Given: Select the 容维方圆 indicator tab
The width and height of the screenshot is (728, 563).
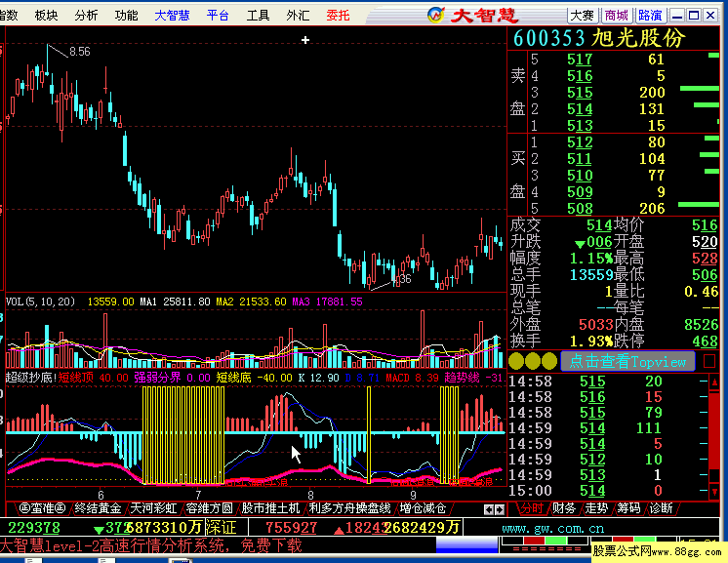Looking at the screenshot, I should pyautogui.click(x=210, y=508).
